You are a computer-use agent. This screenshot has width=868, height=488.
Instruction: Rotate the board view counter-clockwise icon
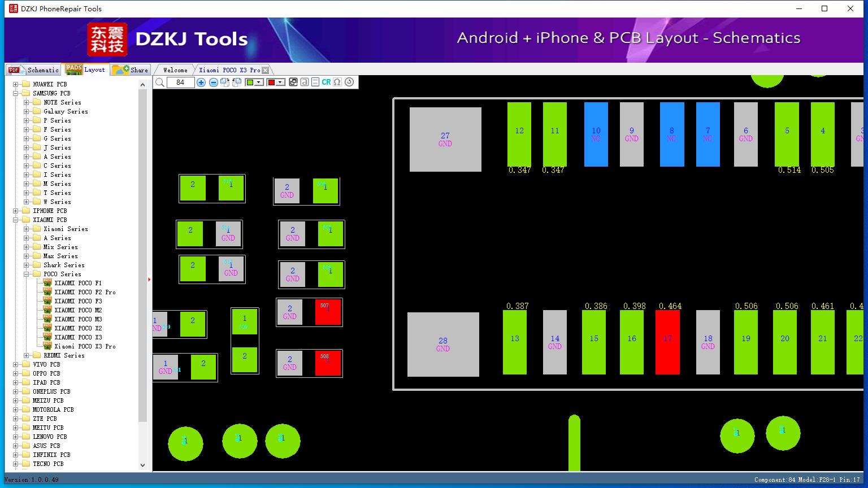(x=237, y=82)
